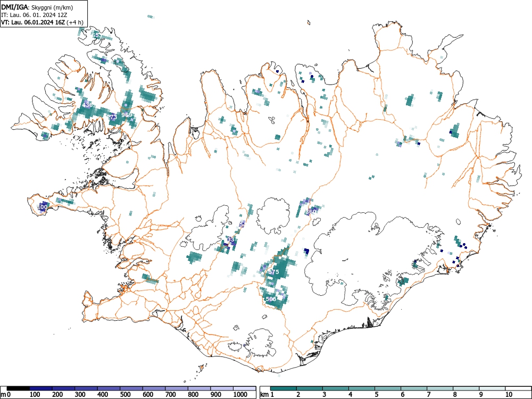532x399 pixels.
Task: Click the '400' legend tick label
Action: pos(103,395)
